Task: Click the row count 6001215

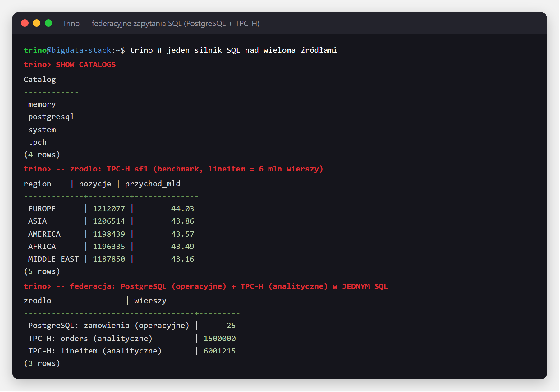Action: (220, 351)
